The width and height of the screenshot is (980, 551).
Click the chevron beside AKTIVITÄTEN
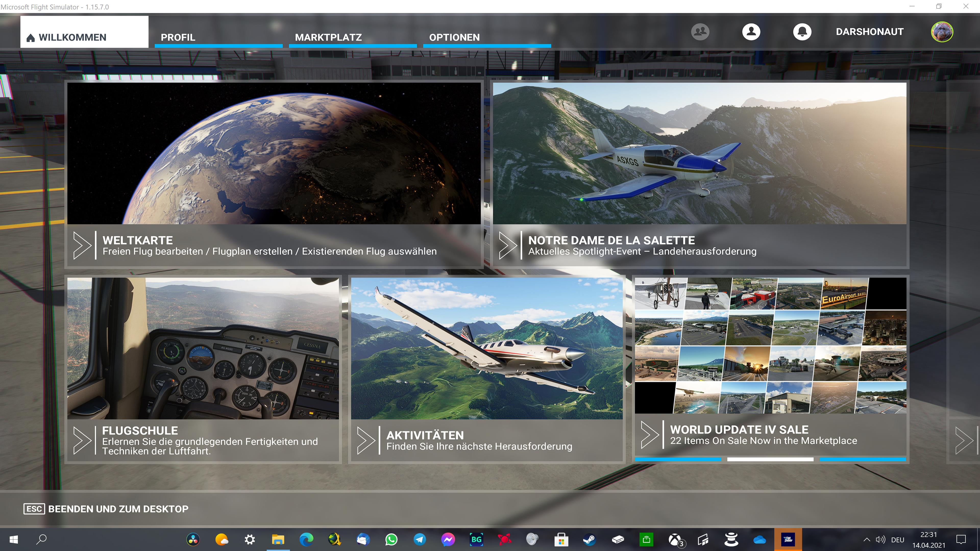coord(366,440)
